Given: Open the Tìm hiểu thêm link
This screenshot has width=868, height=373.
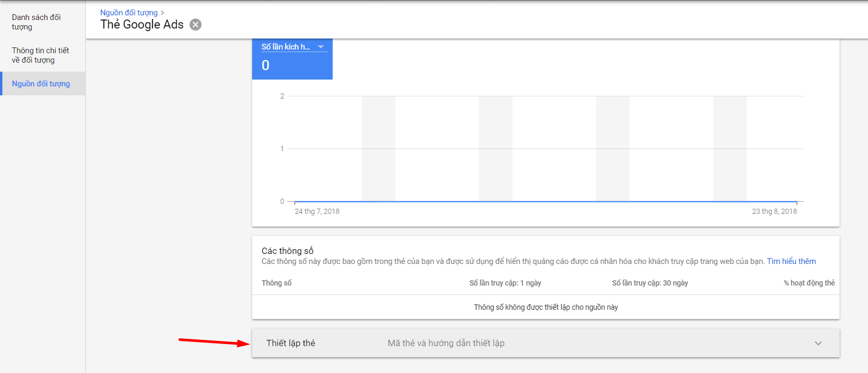Looking at the screenshot, I should point(791,261).
